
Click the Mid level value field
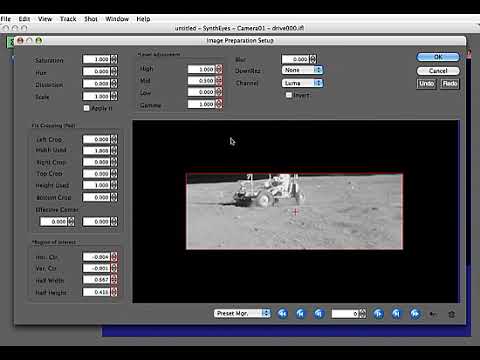(x=202, y=81)
